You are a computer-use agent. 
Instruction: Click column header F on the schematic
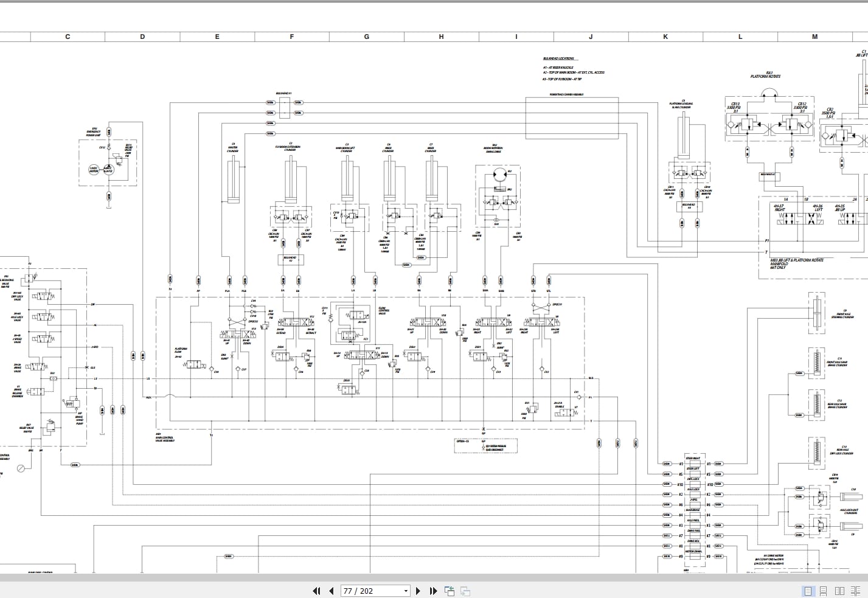coord(291,37)
